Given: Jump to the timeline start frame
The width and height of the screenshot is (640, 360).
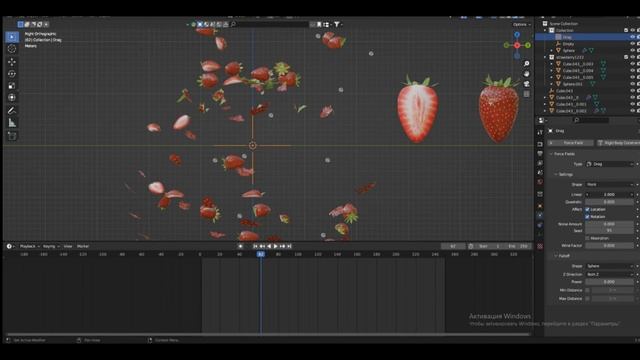Looking at the screenshot, I should click(255, 247).
